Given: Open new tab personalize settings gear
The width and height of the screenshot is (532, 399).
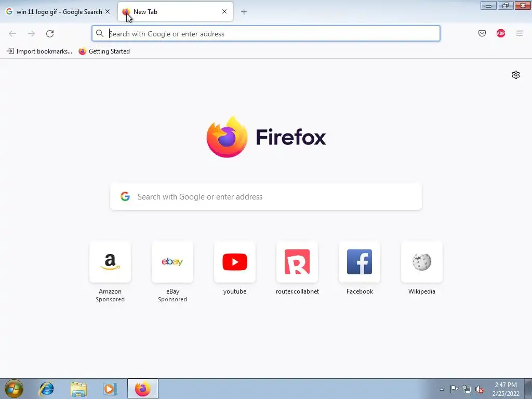Looking at the screenshot, I should [x=516, y=75].
